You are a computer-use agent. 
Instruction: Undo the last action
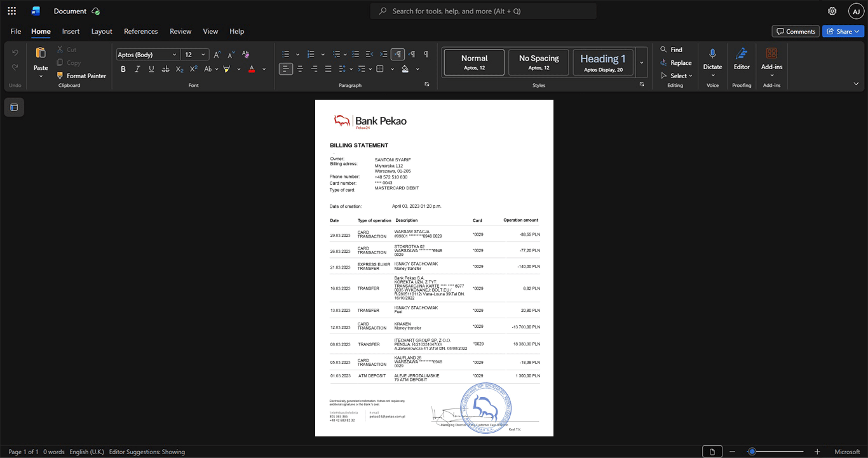(15, 52)
